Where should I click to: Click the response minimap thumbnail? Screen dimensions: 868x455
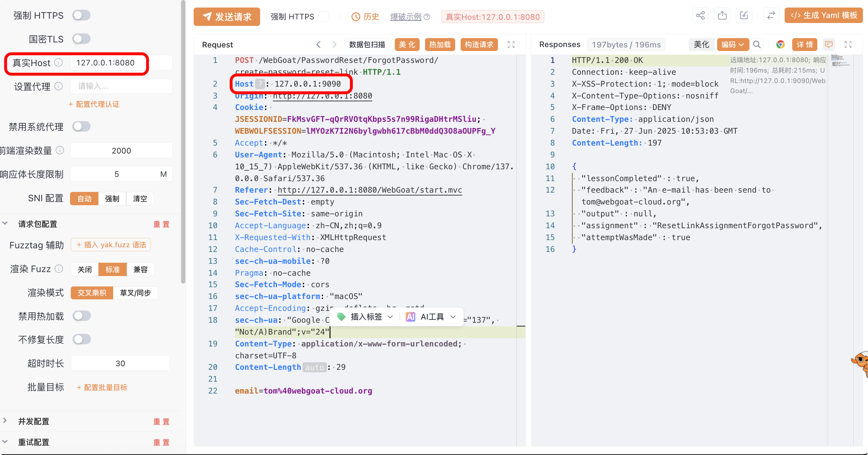841,61
